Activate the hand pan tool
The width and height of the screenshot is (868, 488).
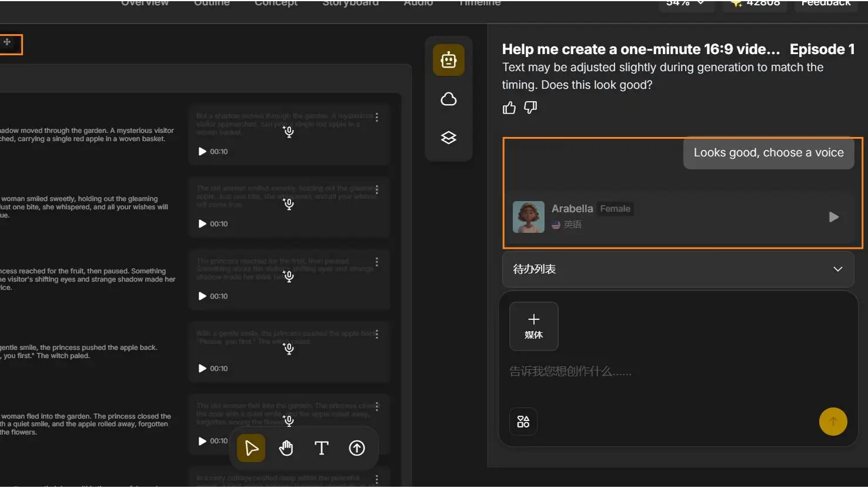coord(286,448)
